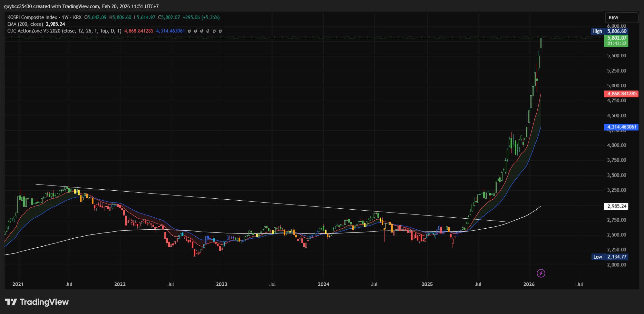Click the 2021 label on time axis
Image resolution: width=644 pixels, height=314 pixels.
point(18,284)
